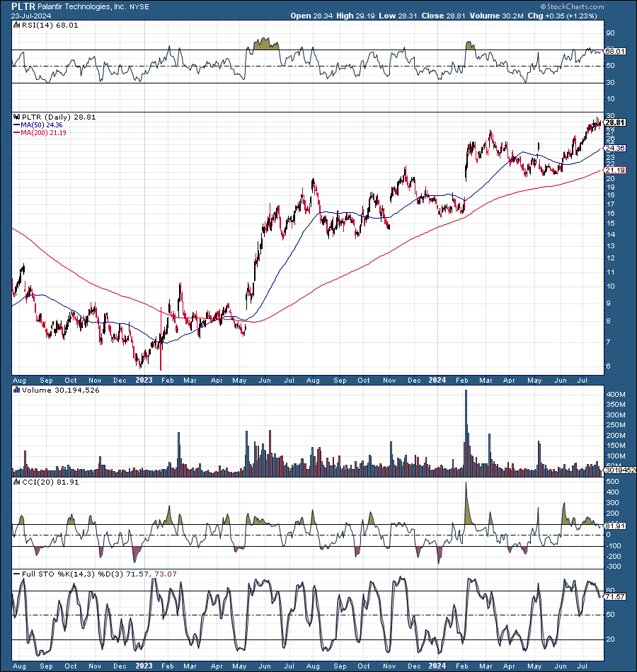Click the Aug 2023 label on price axis
This screenshot has width=637, height=672.
(313, 380)
